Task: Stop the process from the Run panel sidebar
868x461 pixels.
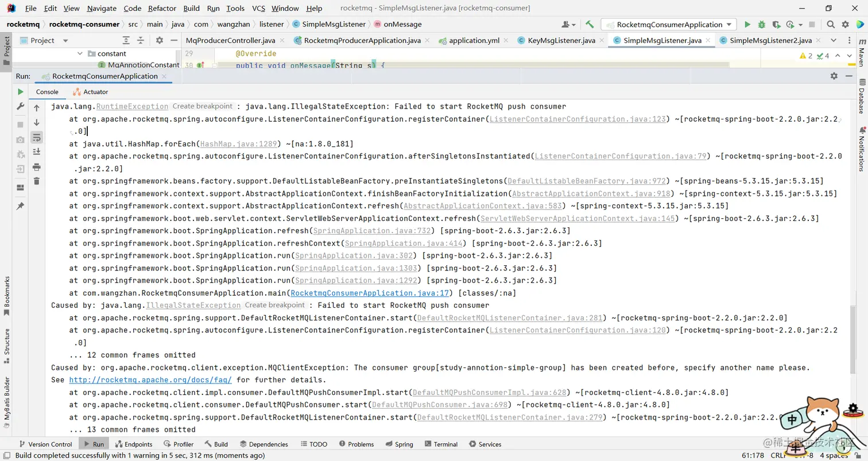Action: tap(20, 125)
